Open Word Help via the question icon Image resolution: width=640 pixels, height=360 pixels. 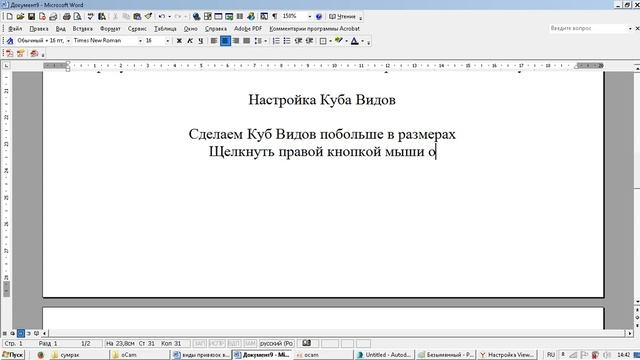(x=319, y=17)
